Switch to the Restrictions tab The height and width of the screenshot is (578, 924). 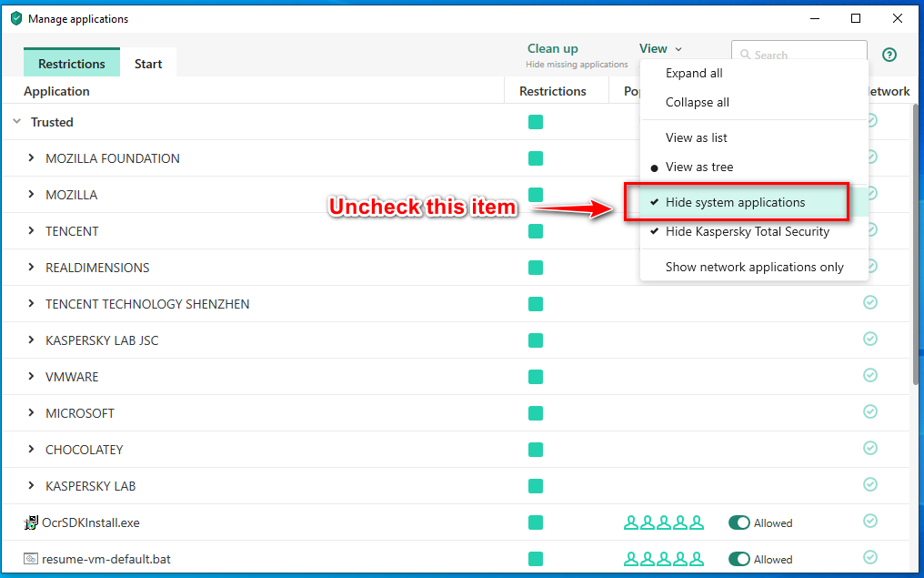click(71, 63)
